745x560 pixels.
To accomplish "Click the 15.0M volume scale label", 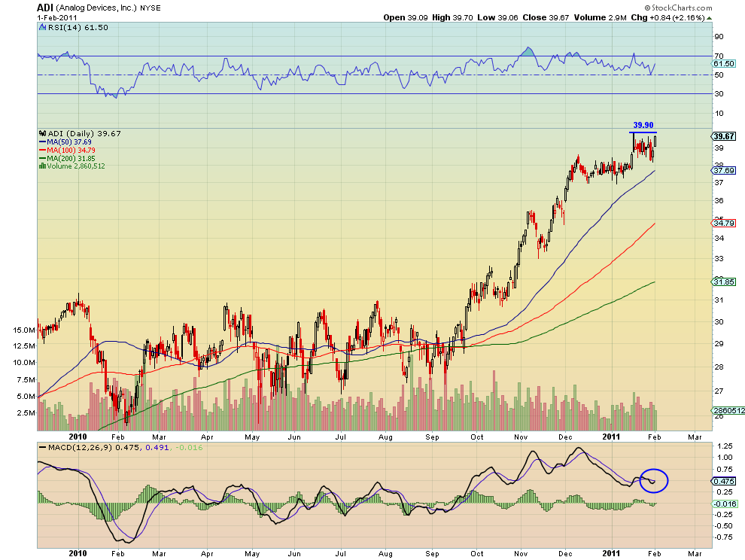I will (x=24, y=330).
